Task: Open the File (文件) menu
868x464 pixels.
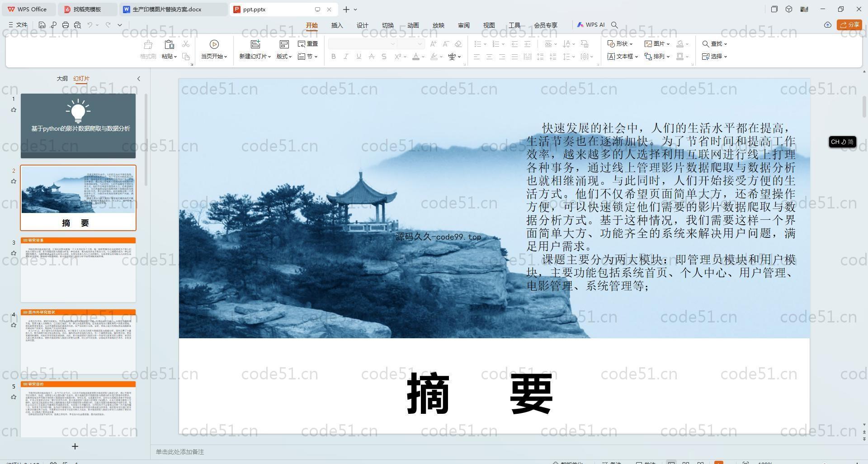Action: pyautogui.click(x=18, y=25)
